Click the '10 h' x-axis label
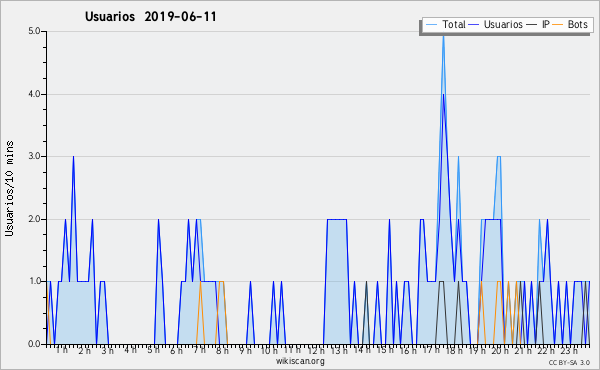 click(x=269, y=350)
